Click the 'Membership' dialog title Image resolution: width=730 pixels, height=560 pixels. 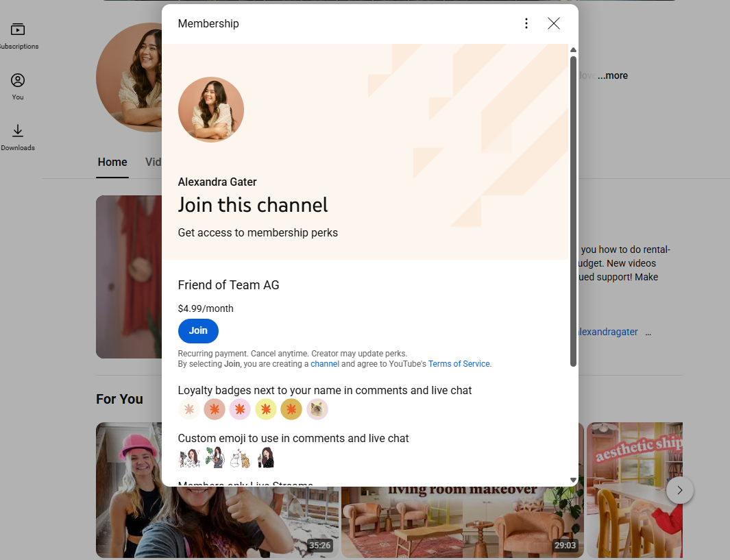pyautogui.click(x=208, y=24)
